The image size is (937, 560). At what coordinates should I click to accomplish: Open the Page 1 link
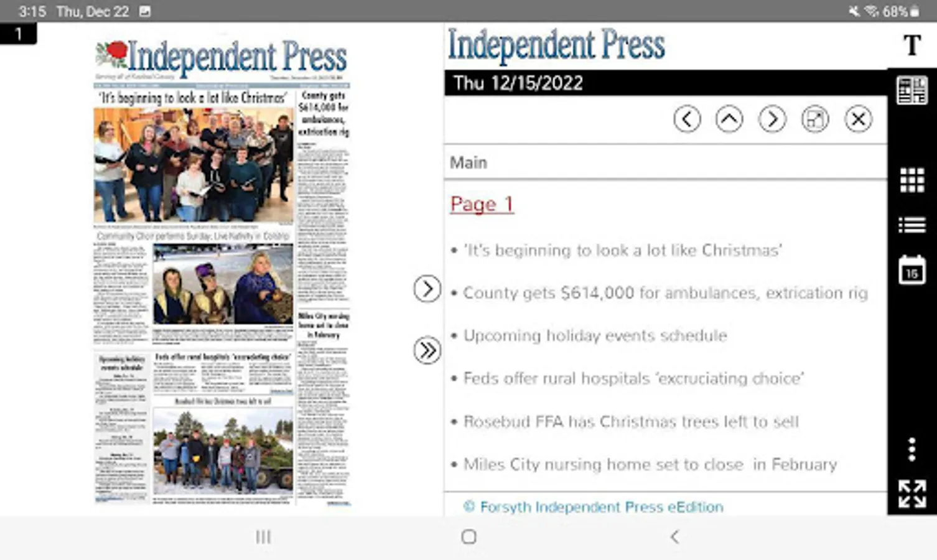coord(482,204)
